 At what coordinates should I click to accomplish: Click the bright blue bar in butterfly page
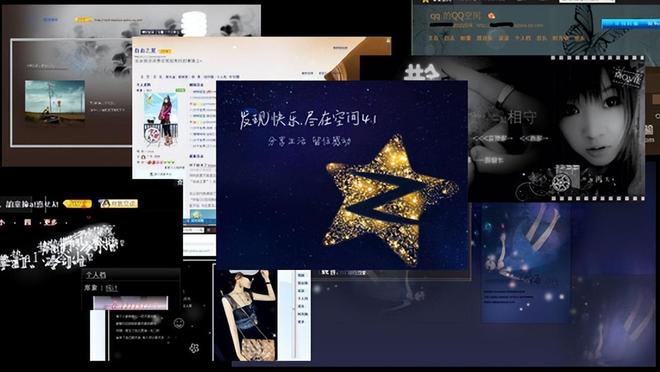(x=631, y=24)
